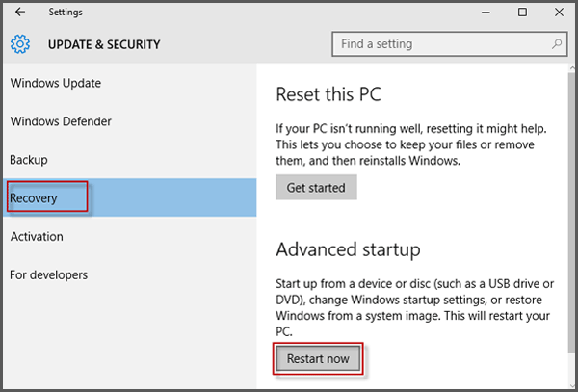Click the Reset this PC heading
578x392 pixels.
pos(328,94)
